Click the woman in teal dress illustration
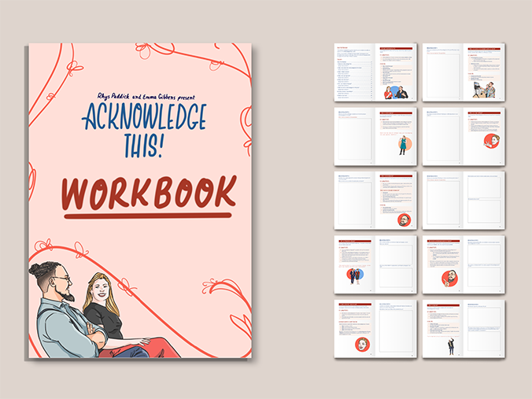The height and width of the screenshot is (399, 532). (402, 145)
